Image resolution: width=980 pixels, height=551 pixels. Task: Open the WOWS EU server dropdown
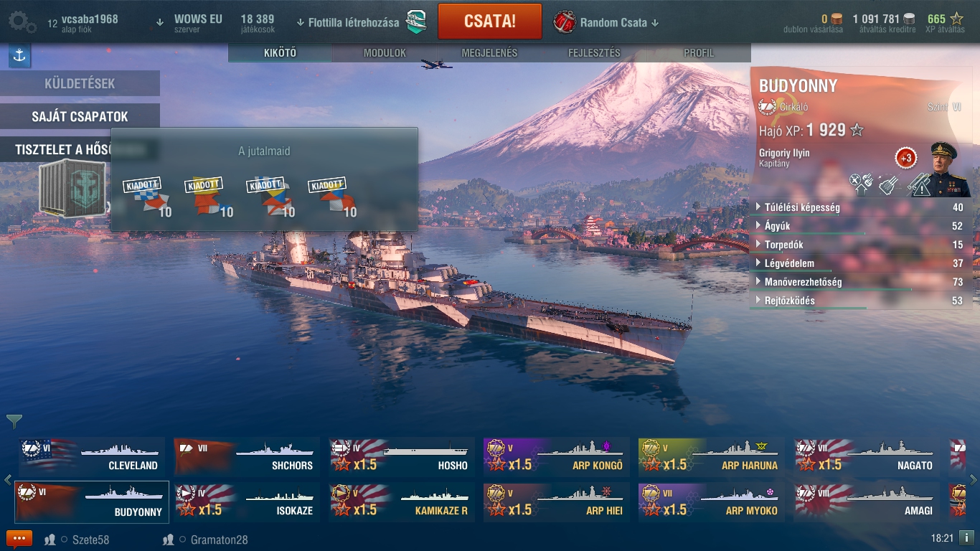pyautogui.click(x=189, y=23)
